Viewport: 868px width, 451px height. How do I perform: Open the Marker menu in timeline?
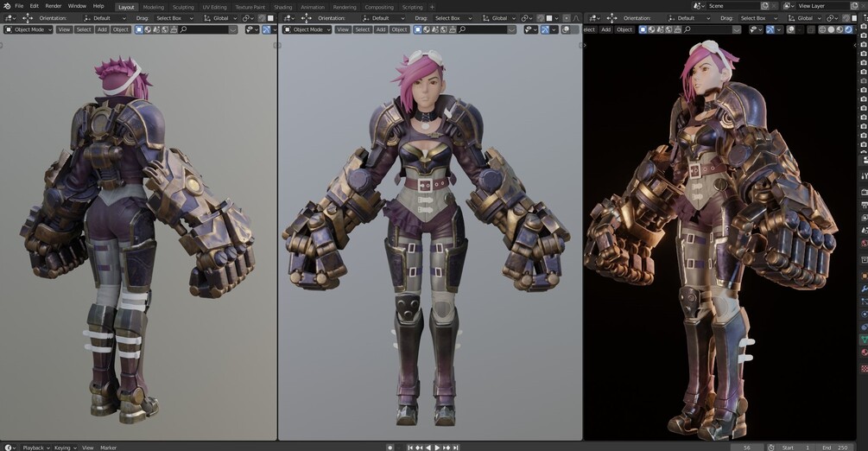109,448
